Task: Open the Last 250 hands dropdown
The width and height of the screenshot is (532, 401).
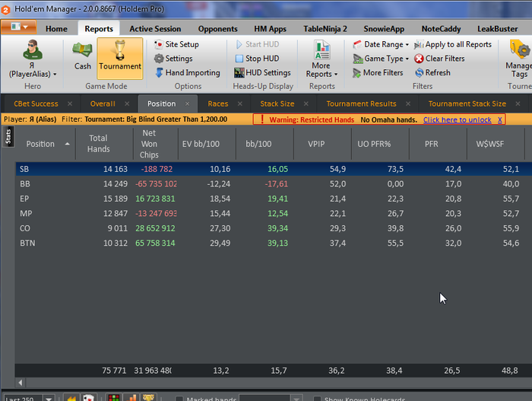Action: coord(49,399)
